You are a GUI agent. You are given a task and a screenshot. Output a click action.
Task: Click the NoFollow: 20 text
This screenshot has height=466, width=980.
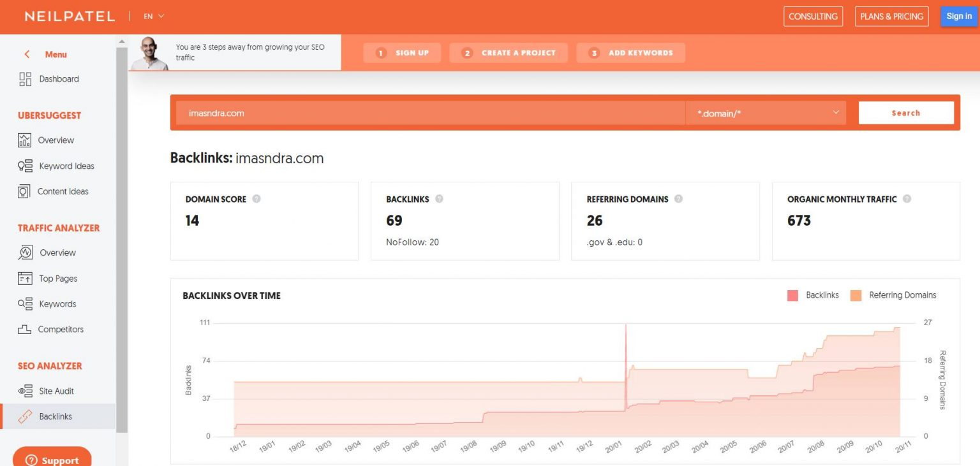[x=412, y=242]
